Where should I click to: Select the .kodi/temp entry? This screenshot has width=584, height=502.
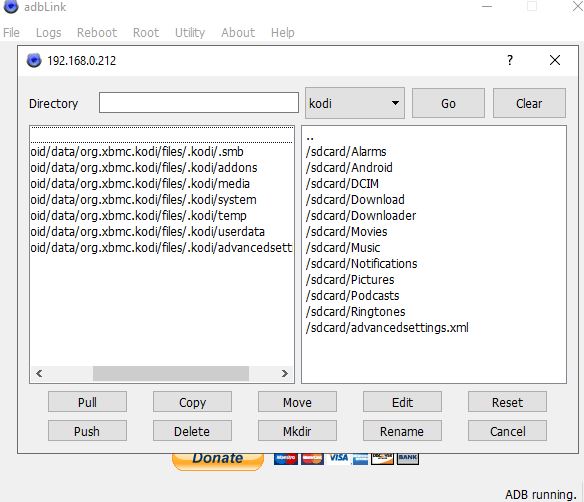tap(162, 216)
